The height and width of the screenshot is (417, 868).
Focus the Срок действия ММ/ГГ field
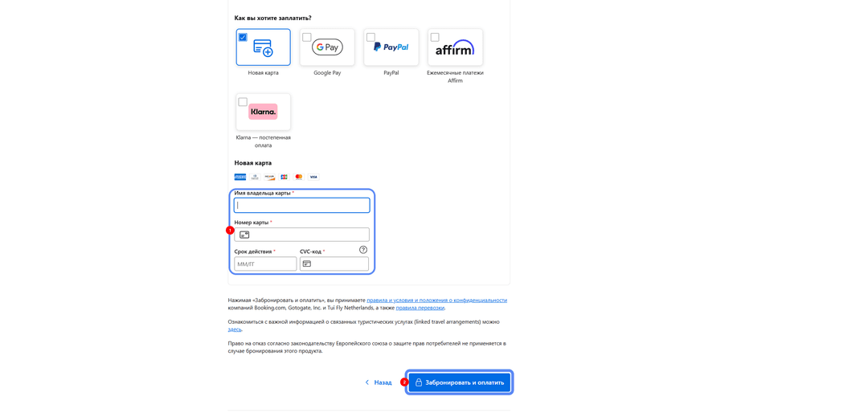point(265,264)
